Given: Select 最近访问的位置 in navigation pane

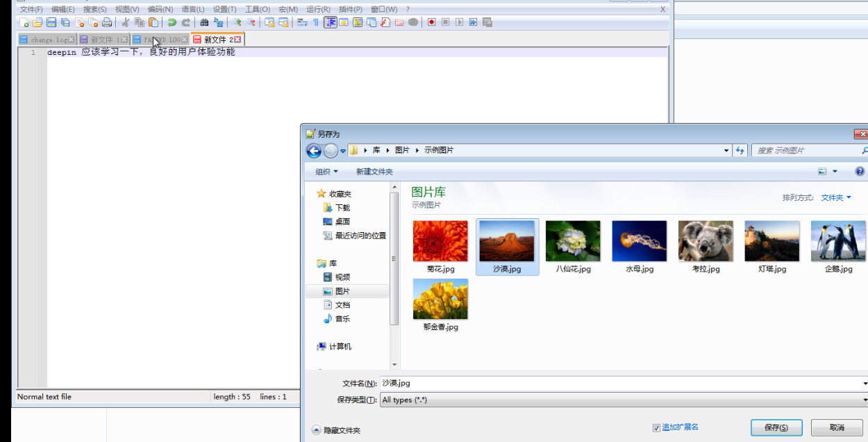Looking at the screenshot, I should tap(354, 236).
